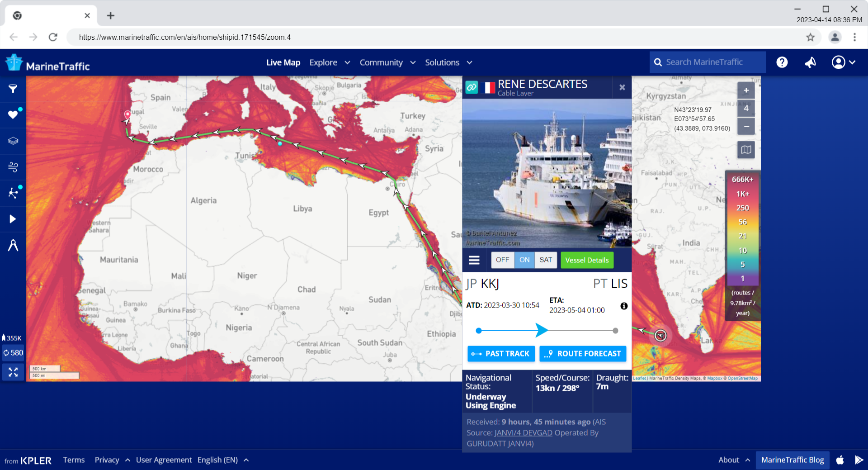The height and width of the screenshot is (470, 868).
Task: Click the Google Play store icon
Action: pyautogui.click(x=859, y=460)
